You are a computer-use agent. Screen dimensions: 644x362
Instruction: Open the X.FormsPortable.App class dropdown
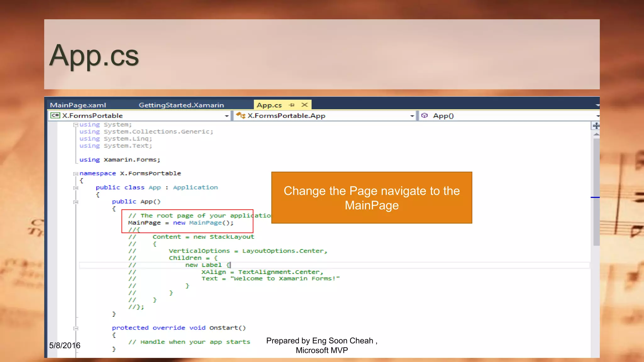pyautogui.click(x=412, y=116)
